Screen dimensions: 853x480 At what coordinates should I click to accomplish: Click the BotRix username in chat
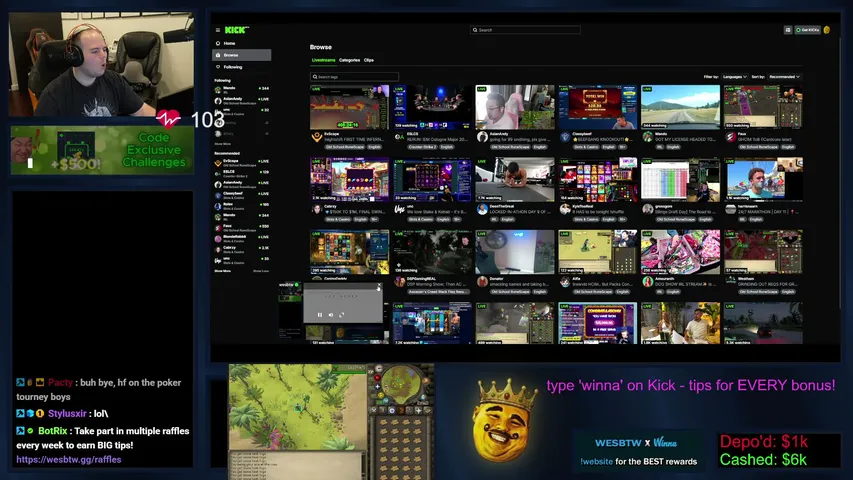click(x=53, y=431)
